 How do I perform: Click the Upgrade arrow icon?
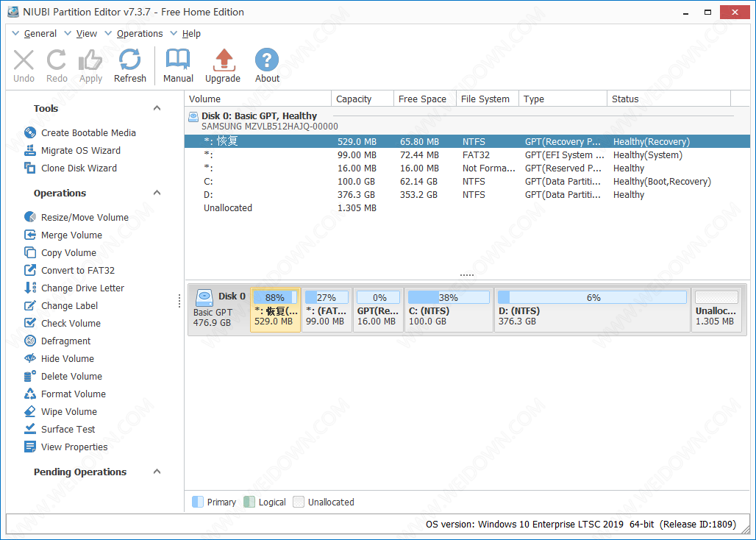(x=223, y=60)
